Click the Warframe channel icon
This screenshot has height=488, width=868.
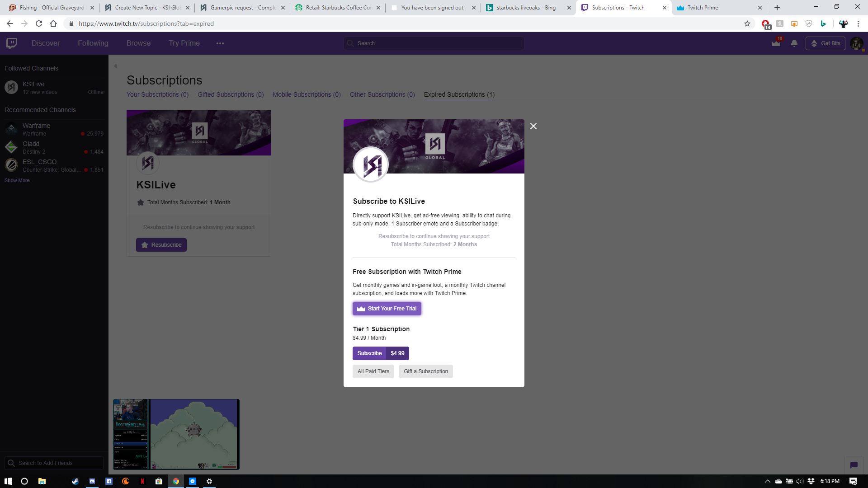(11, 129)
